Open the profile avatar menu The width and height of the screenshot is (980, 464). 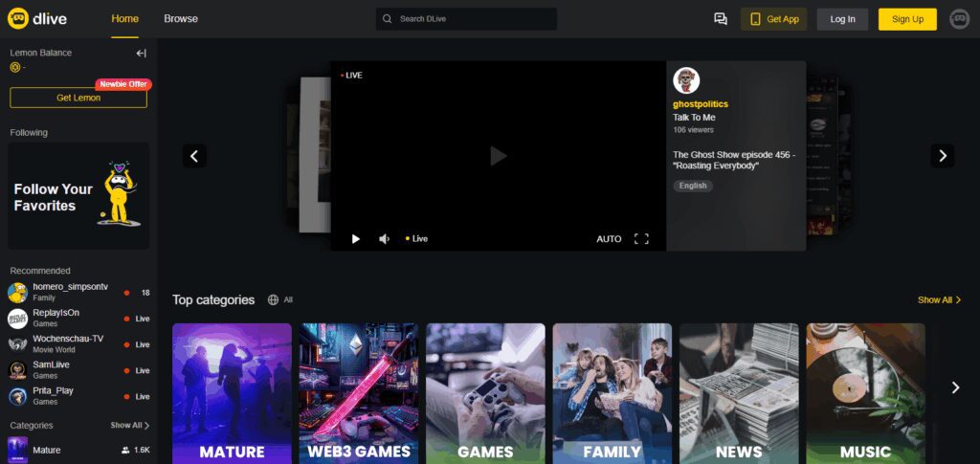click(x=959, y=19)
